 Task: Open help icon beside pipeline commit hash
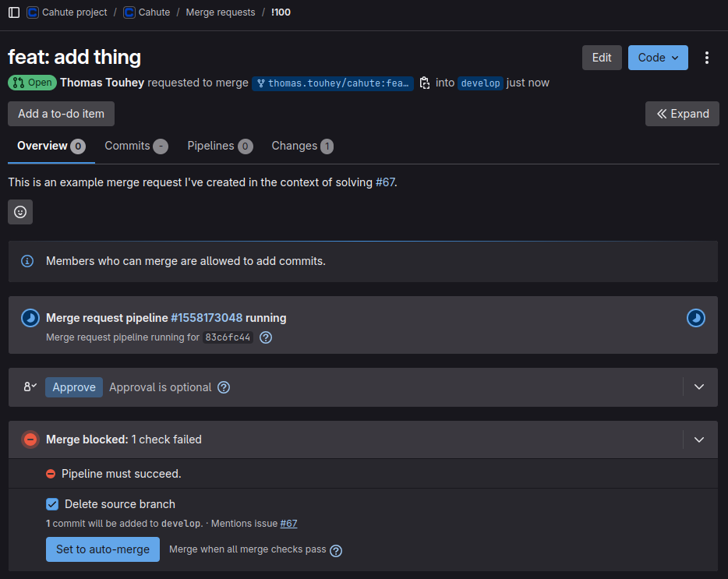(266, 337)
